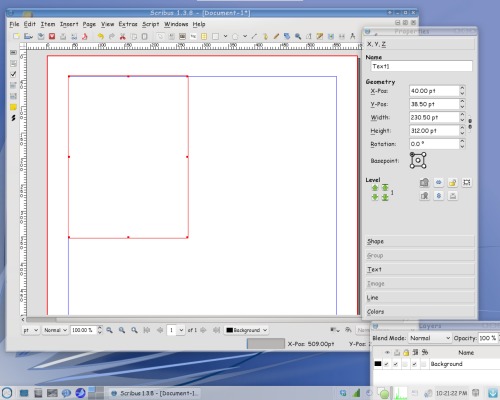Click the New document toolbar icon
The width and height of the screenshot is (500, 400).
[16, 36]
